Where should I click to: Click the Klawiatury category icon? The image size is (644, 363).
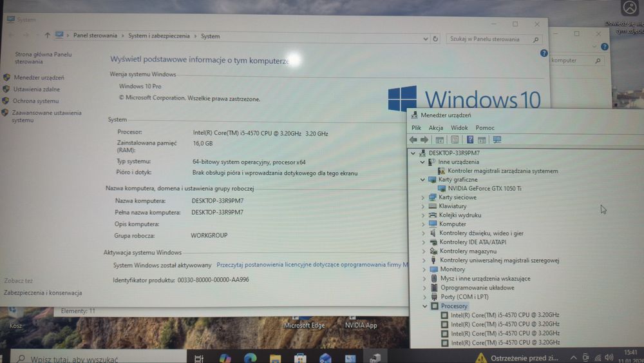[433, 206]
